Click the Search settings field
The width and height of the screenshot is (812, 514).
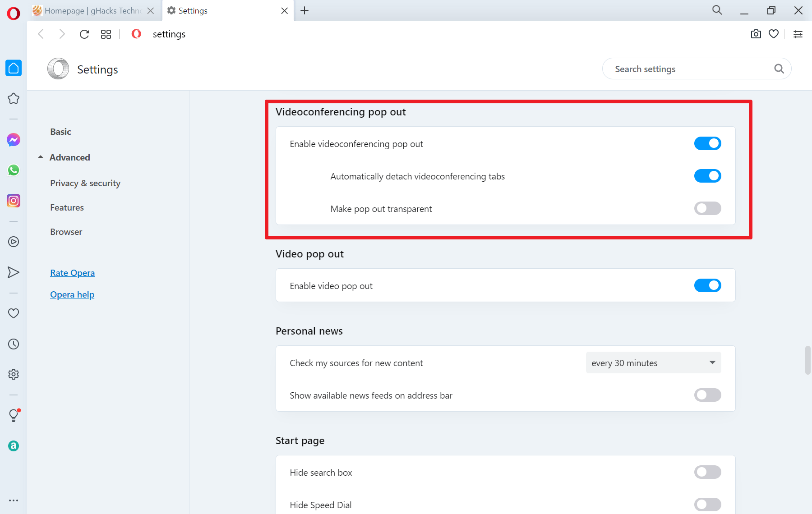(690, 69)
